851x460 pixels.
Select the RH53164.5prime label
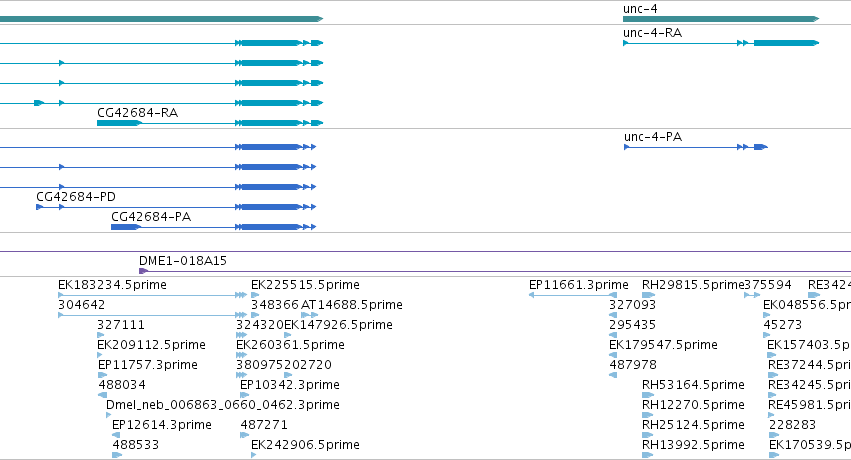693,385
